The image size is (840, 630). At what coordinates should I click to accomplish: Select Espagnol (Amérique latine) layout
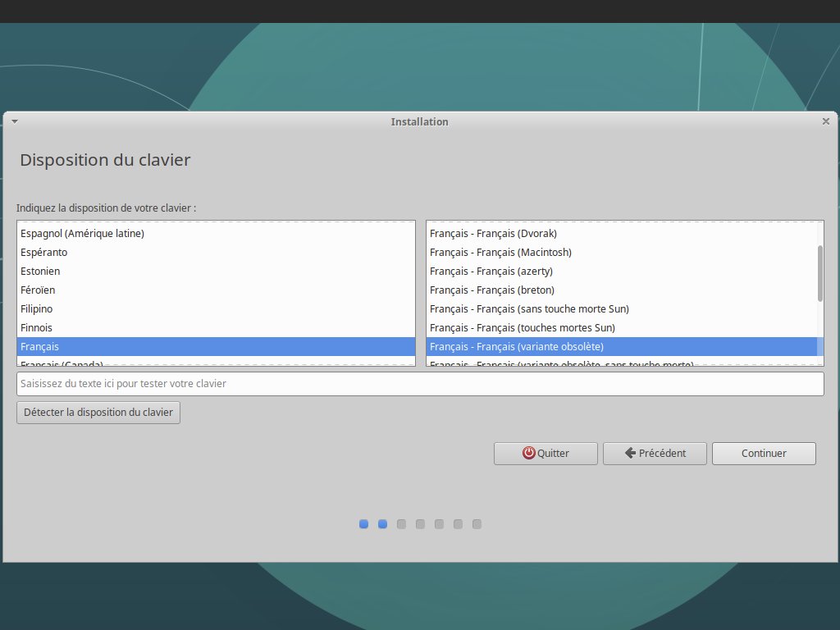[x=82, y=234]
